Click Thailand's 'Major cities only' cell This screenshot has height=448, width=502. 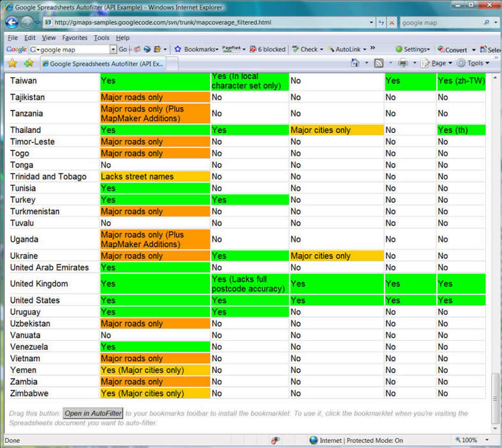point(337,130)
